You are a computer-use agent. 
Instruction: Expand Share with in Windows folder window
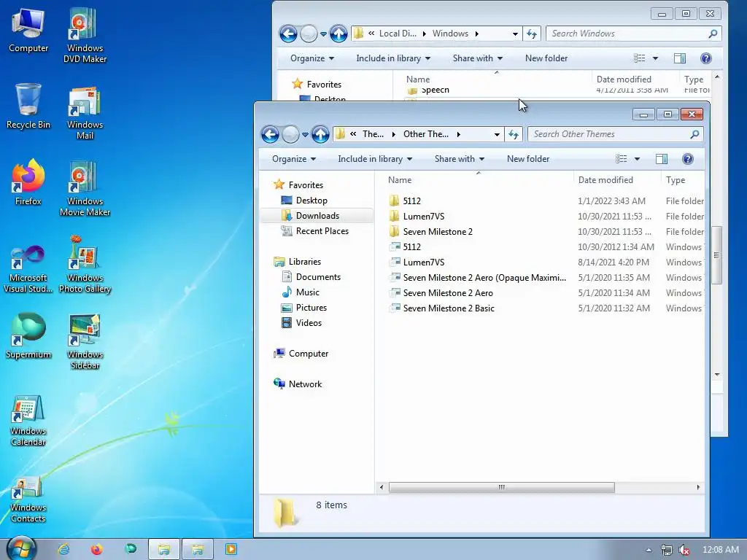point(477,58)
